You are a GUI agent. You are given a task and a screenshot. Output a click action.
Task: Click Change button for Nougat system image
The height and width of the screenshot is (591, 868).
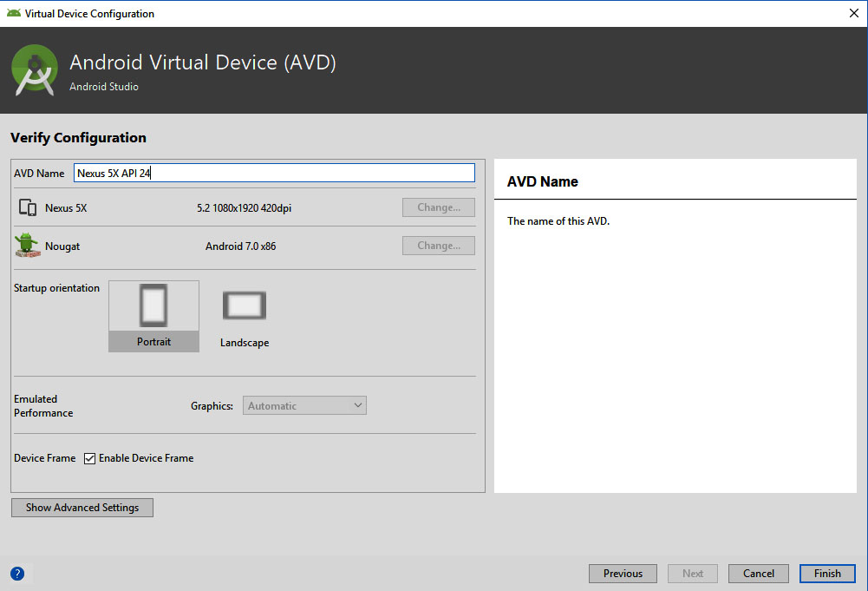point(438,246)
